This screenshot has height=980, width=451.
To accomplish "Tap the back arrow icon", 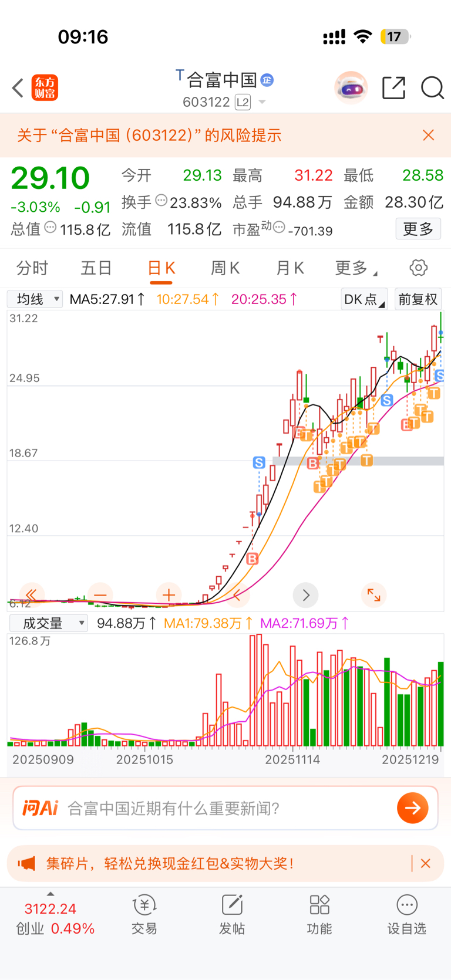I will pos(18,88).
